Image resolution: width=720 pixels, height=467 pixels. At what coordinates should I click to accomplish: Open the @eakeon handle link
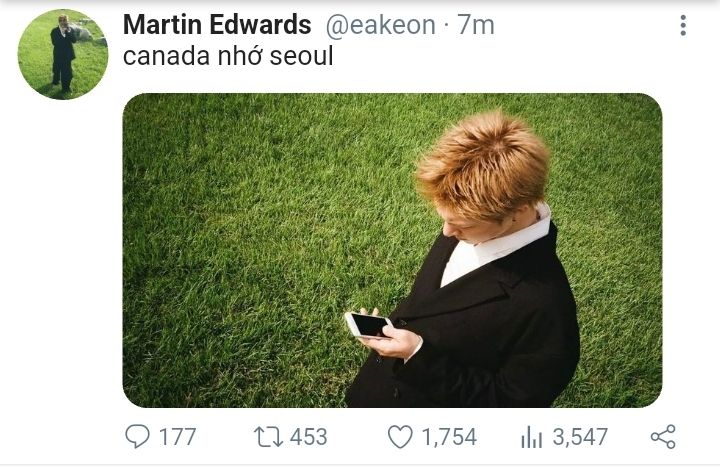(381, 25)
